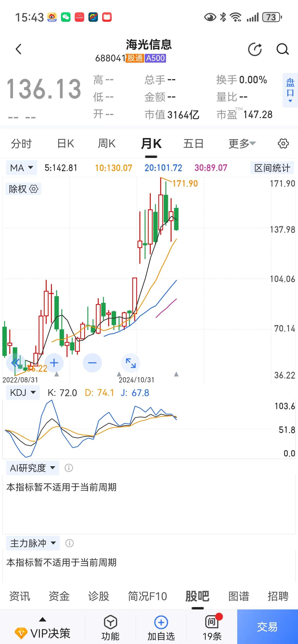Switch to 周K weekly chart tab

coord(107,143)
